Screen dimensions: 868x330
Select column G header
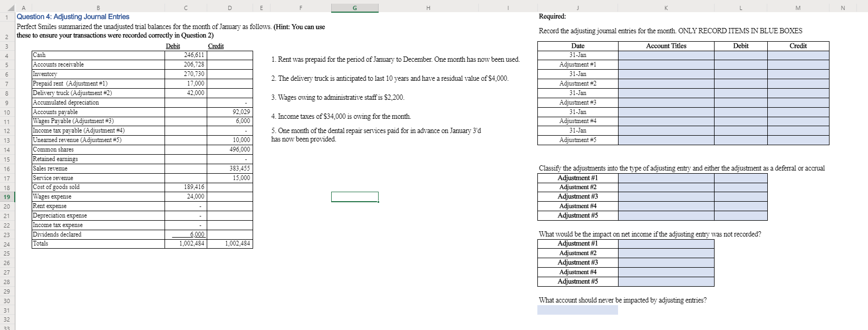click(x=354, y=7)
